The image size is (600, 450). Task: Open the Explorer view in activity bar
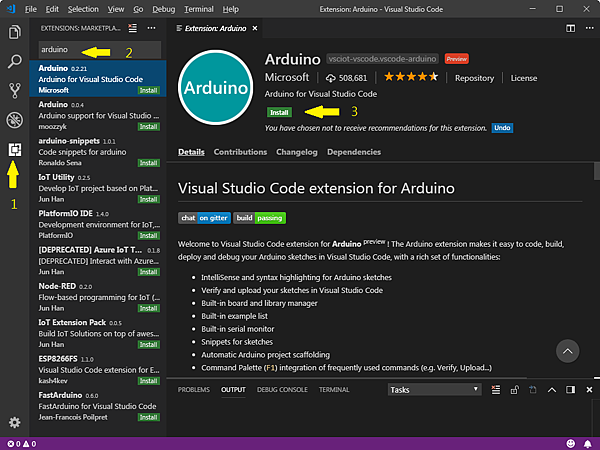[14, 32]
